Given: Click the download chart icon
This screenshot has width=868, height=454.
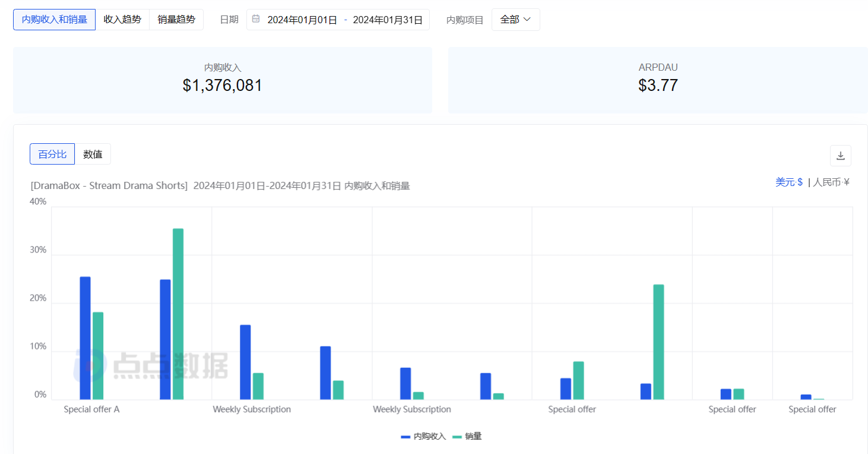Looking at the screenshot, I should (x=840, y=156).
